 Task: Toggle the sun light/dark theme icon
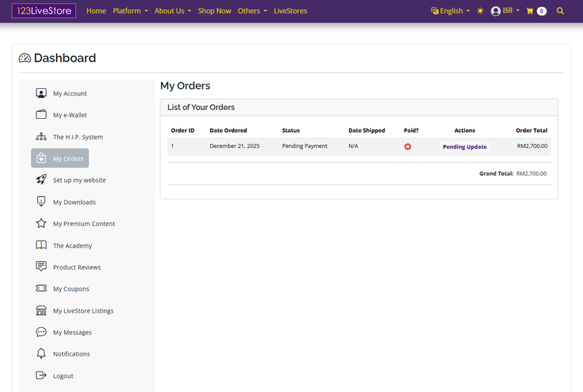[x=480, y=11]
